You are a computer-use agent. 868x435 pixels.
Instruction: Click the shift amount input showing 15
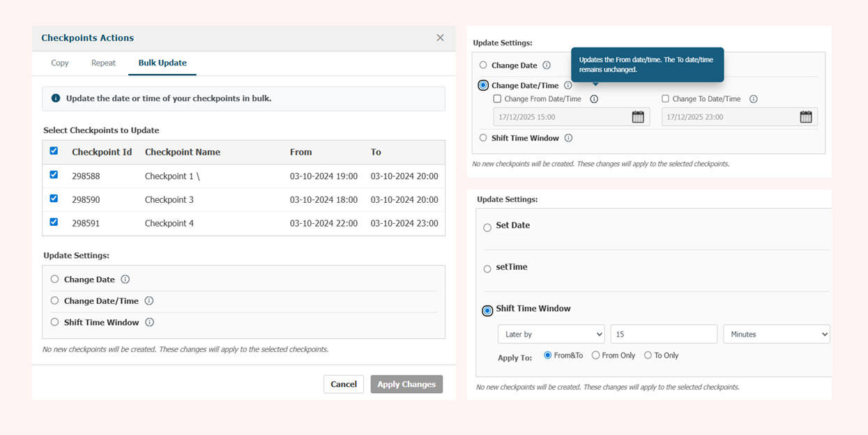(662, 334)
